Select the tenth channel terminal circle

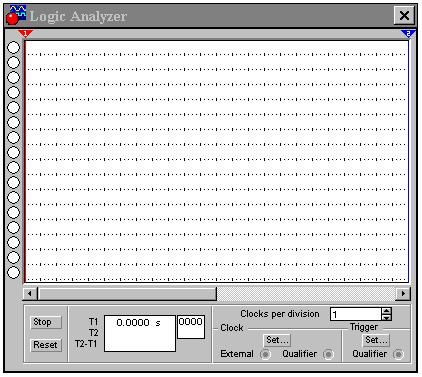click(x=14, y=182)
